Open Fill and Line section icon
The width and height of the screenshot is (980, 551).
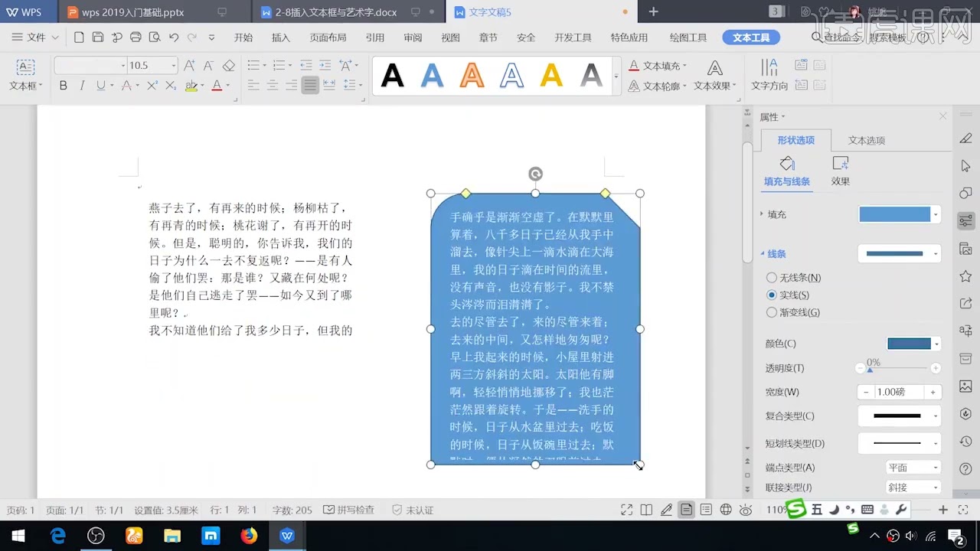point(787,164)
